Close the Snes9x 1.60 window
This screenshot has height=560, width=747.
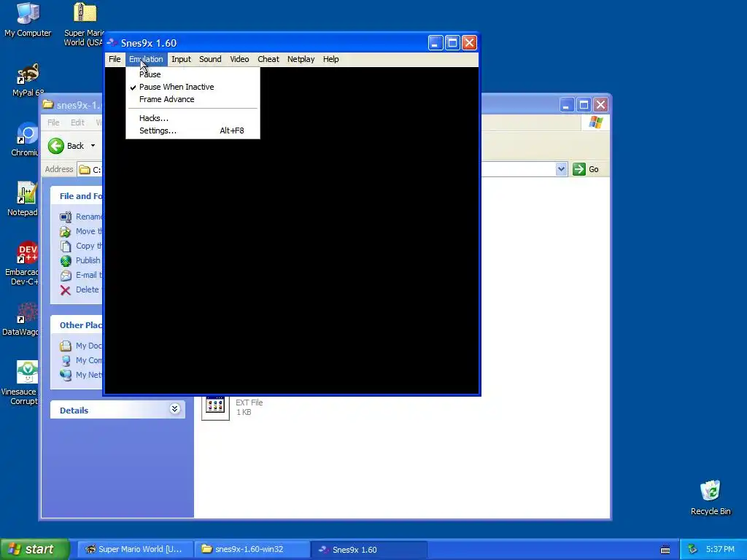point(469,43)
